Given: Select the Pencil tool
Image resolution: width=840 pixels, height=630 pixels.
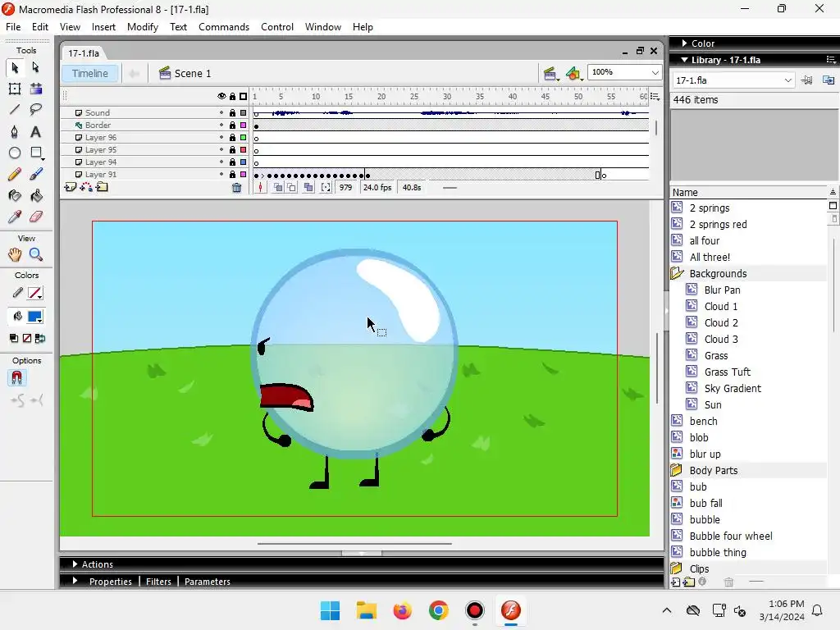Looking at the screenshot, I should point(15,174).
